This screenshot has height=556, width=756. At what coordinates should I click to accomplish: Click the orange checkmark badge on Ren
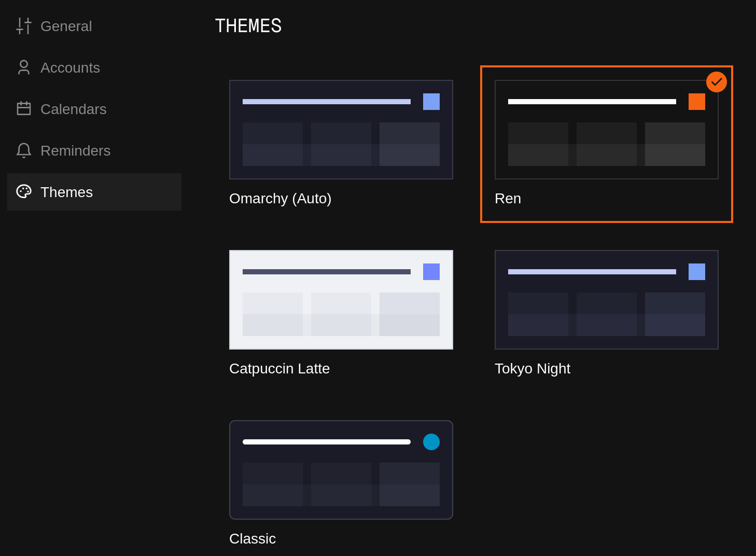(717, 82)
